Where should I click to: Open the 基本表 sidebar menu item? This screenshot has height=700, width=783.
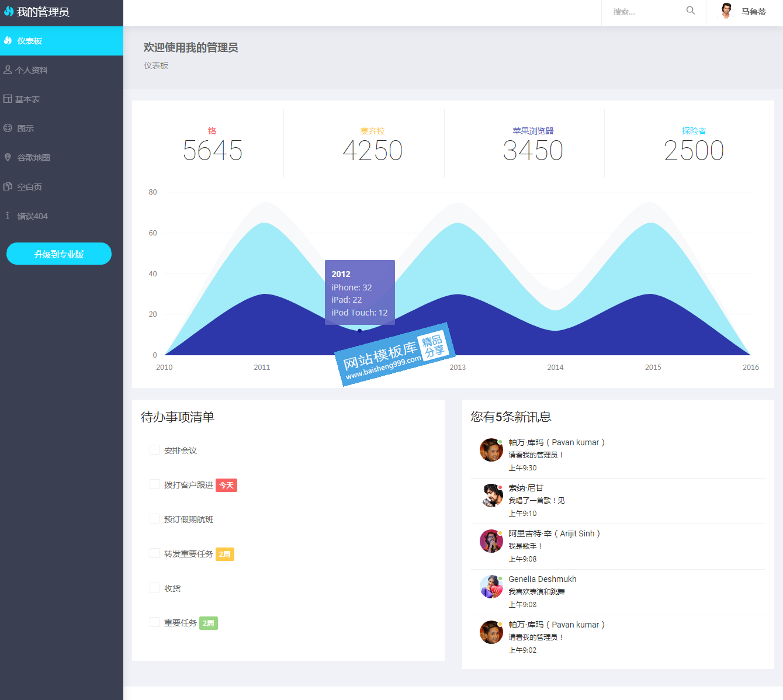point(61,99)
